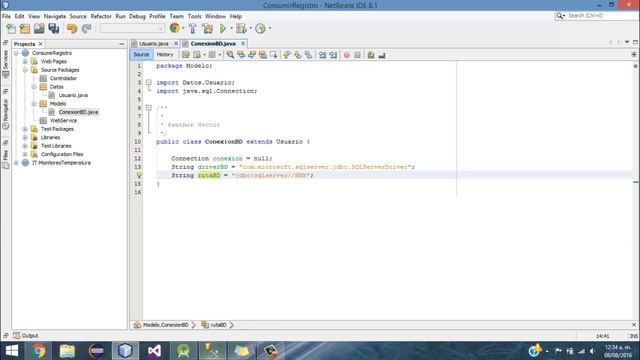Click the Shift Line Left icon
Screen dimensions: 640x360
(322, 55)
